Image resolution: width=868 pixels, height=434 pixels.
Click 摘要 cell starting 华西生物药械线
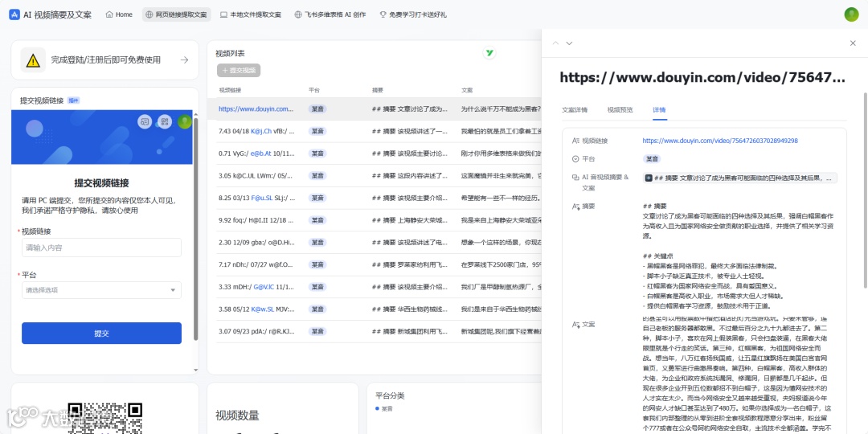click(410, 309)
